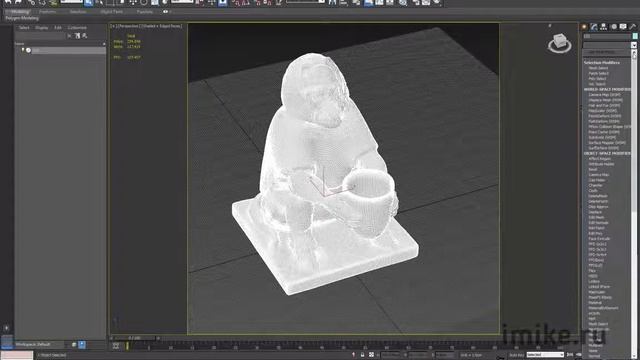
Task: Open the Material Editor
Action: (x=403, y=2)
